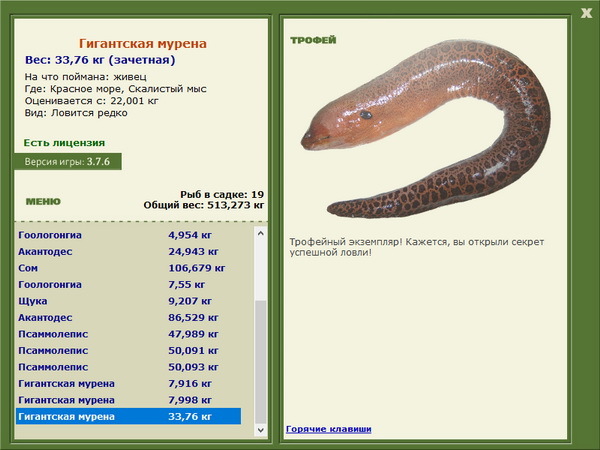600x450 pixels.
Task: Select Гоологонгиа 7,55 кг row
Action: pyautogui.click(x=129, y=284)
